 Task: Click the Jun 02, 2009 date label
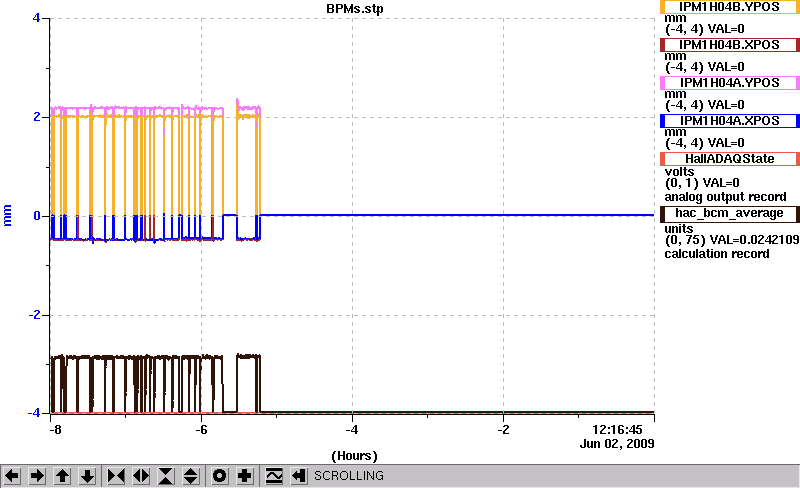(x=617, y=443)
